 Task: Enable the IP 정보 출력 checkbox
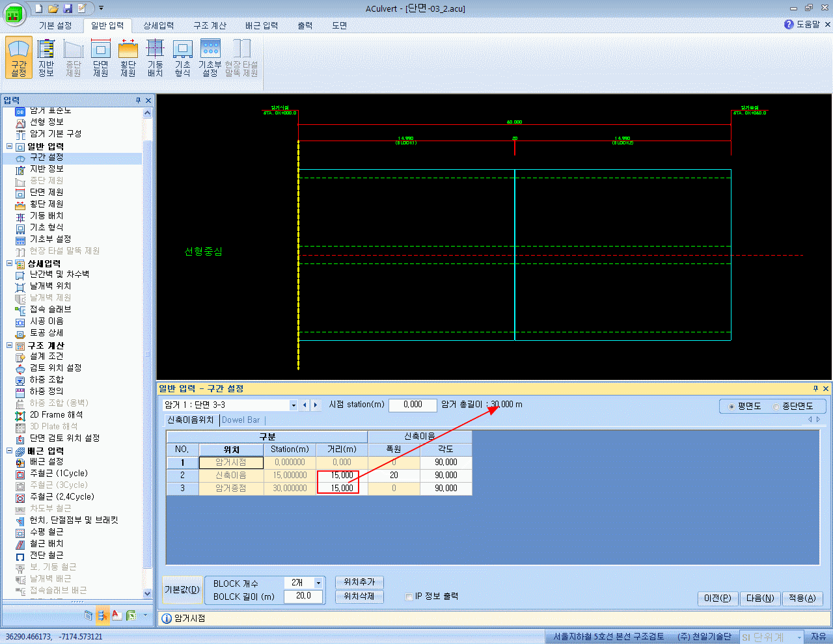(409, 597)
